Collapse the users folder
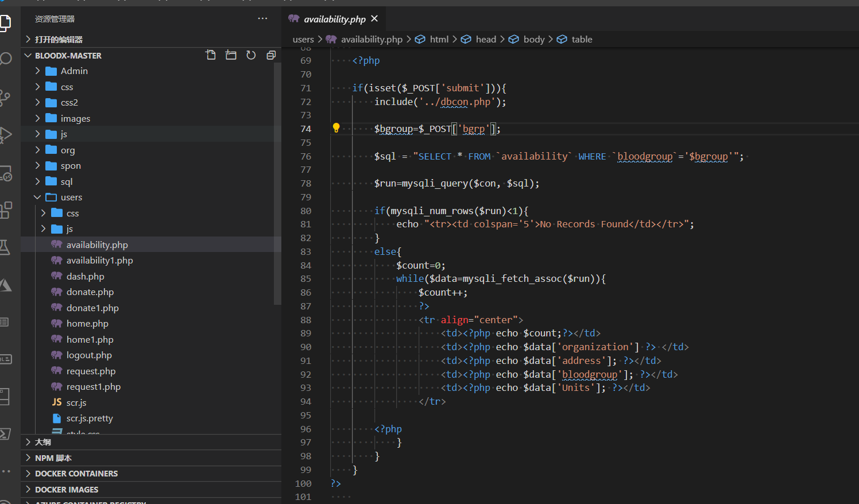 71,197
